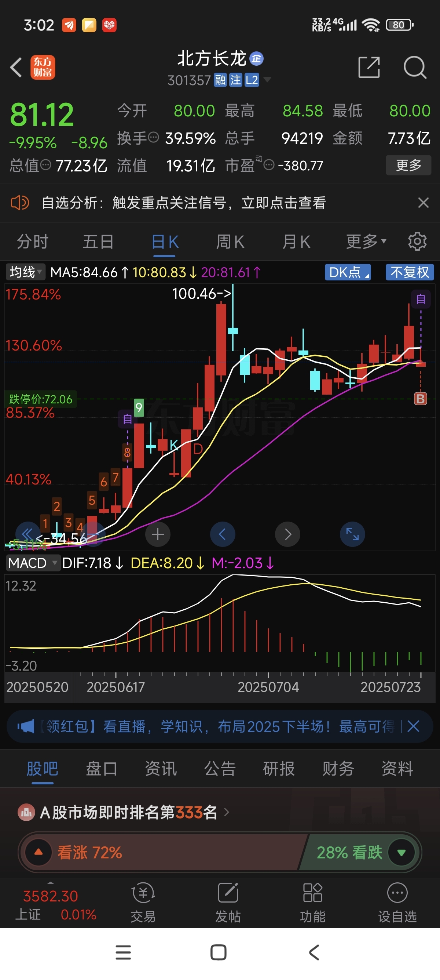The height and width of the screenshot is (980, 440).
Task: Select the 日K chart tab
Action: pos(165,242)
